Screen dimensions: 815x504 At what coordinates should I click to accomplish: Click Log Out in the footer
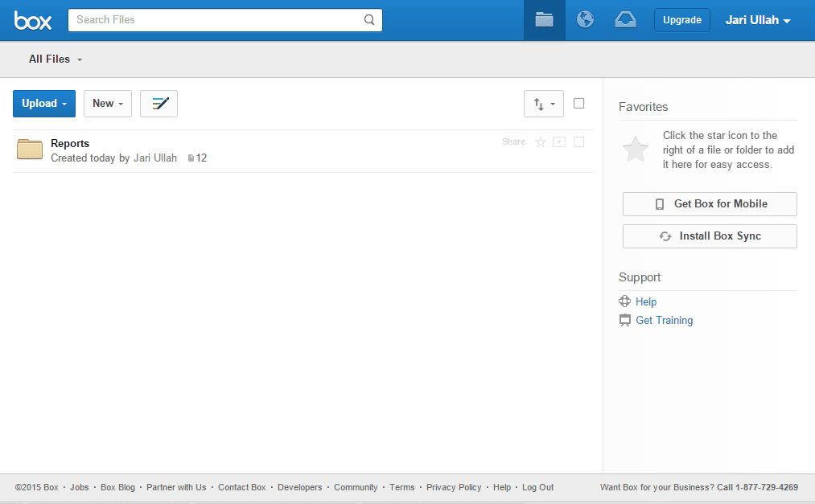(x=538, y=487)
